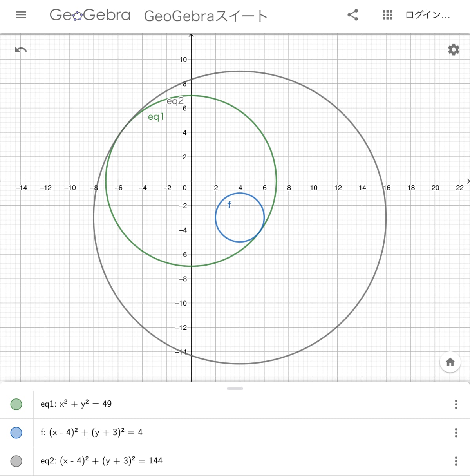Click the y-axis label –12
Screen dimensions: 470x476
point(181,328)
